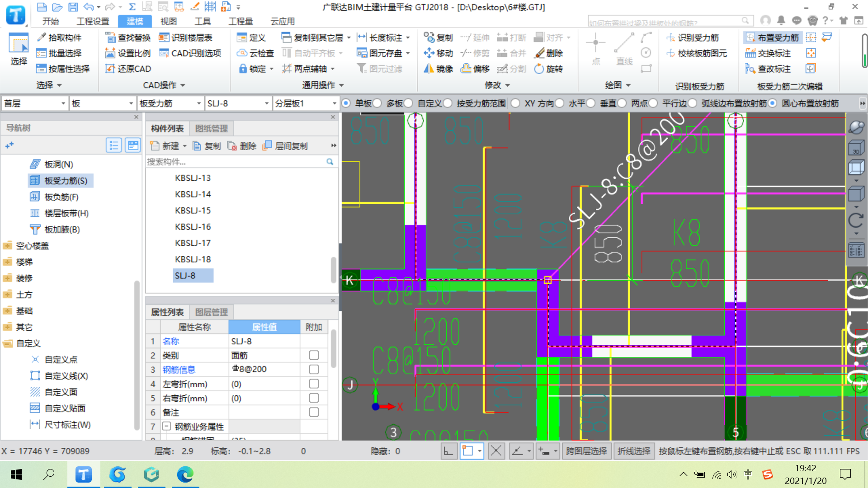Click the 钢筋信息 property value cell
868x488 pixels.
(x=264, y=370)
